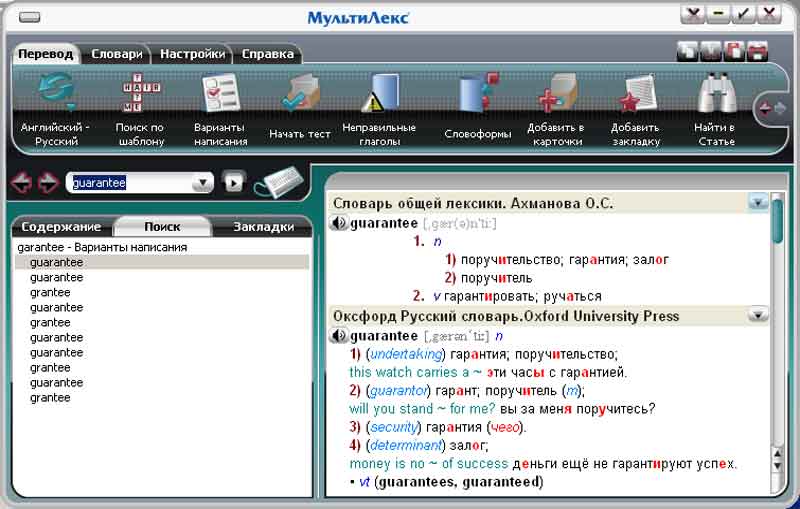Viewport: 800px width, 509px height.
Task: Open the Настройки tab
Action: point(192,54)
